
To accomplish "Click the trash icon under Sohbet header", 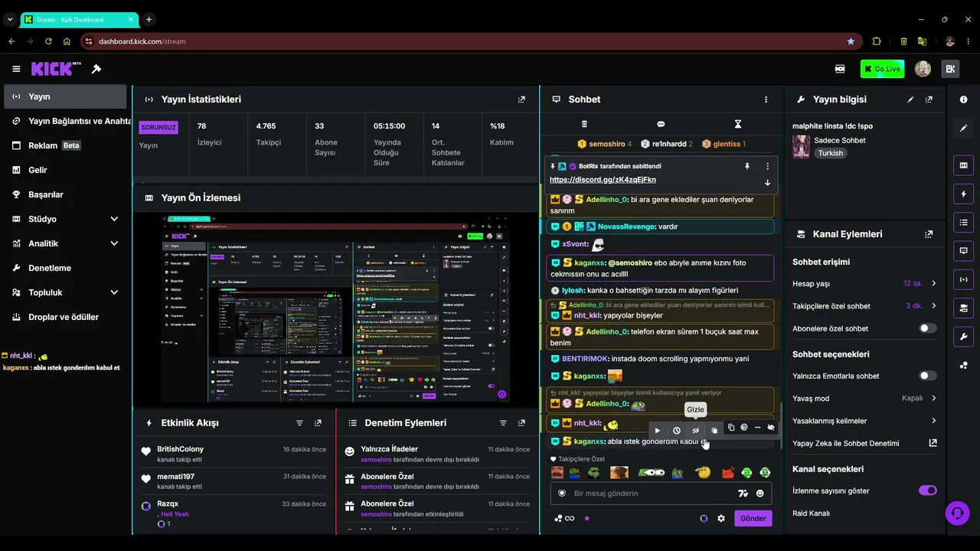I will click(584, 124).
